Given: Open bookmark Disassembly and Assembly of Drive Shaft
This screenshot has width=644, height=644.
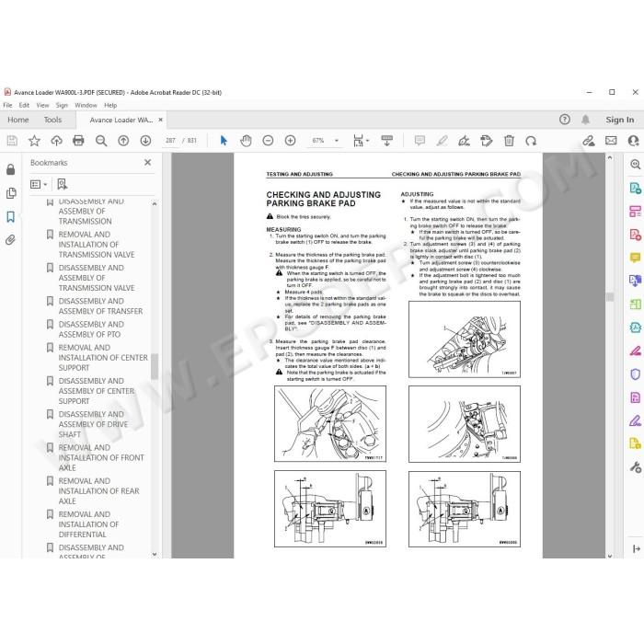Looking at the screenshot, I should tap(93, 424).
